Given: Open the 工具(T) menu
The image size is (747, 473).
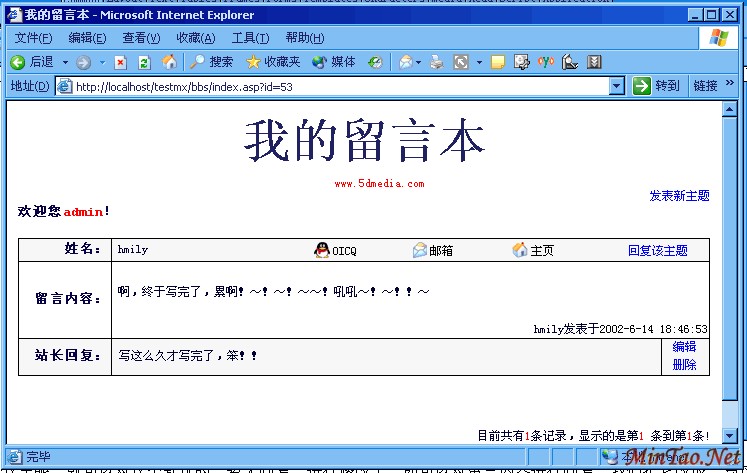Looking at the screenshot, I should point(250,38).
